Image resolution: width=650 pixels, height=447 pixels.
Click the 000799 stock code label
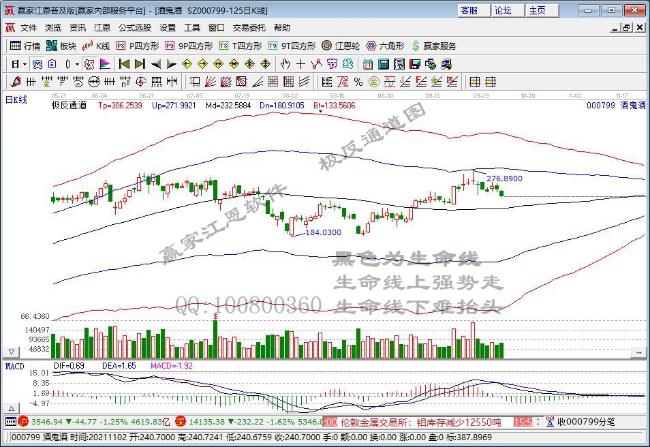point(601,105)
